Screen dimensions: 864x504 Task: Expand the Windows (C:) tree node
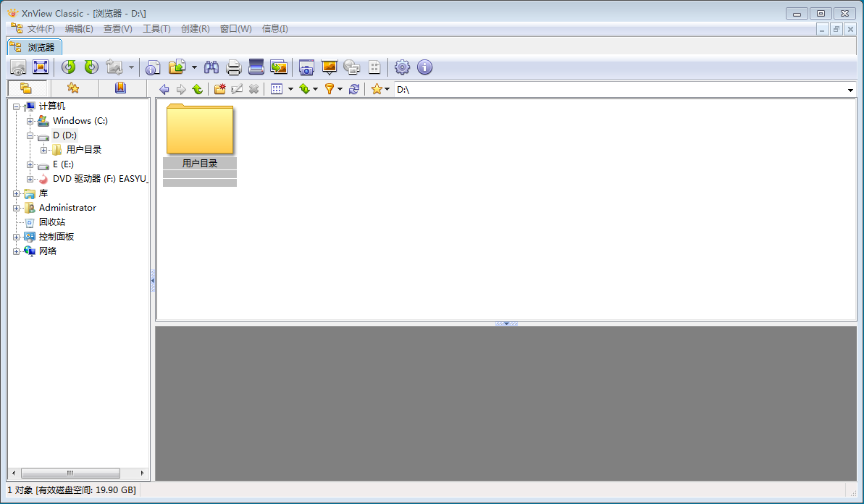click(x=30, y=121)
